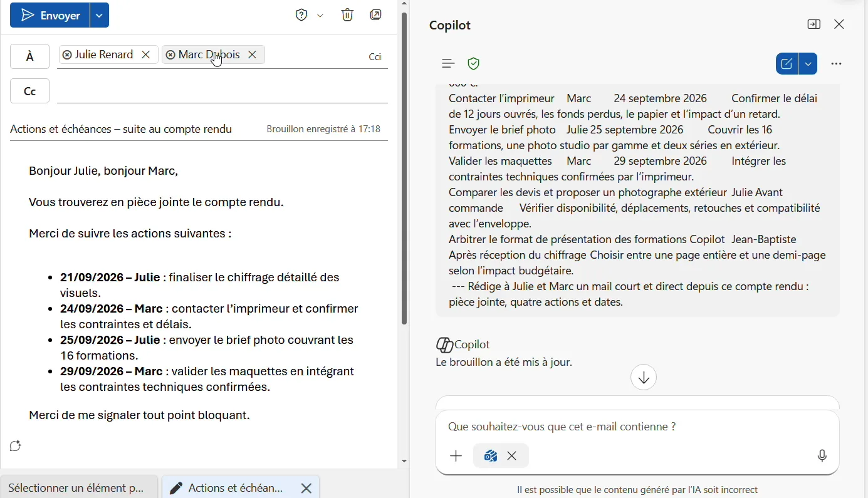Image resolution: width=868 pixels, height=498 pixels.
Task: Click the 'Le brouillon a été mis à jour.' message
Action: (505, 363)
